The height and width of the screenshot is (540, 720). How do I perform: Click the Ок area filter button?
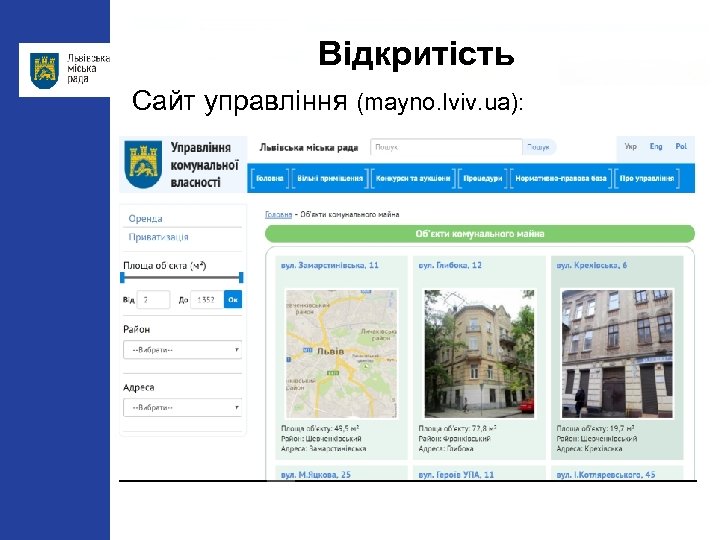click(x=233, y=299)
